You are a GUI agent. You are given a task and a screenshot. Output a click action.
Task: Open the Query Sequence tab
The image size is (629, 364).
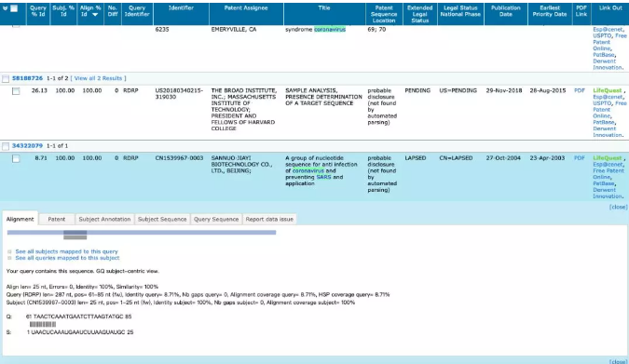click(x=216, y=220)
